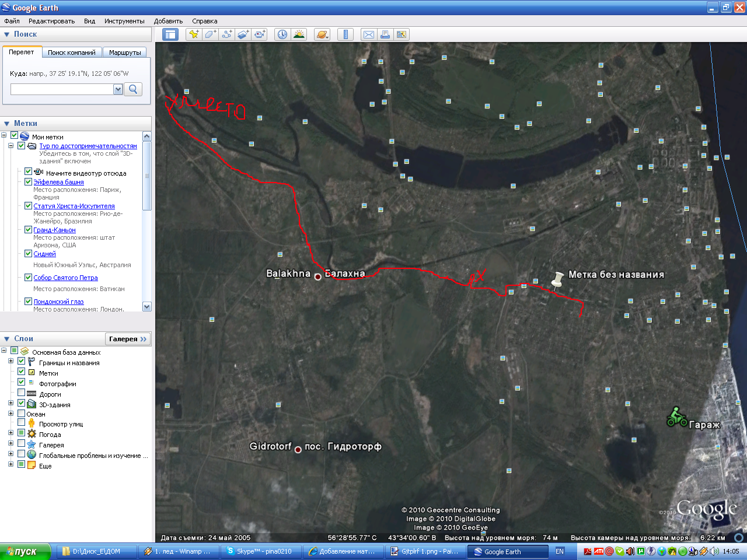Image resolution: width=747 pixels, height=560 pixels.
Task: Open Собор Святого Петра link
Action: coord(65,278)
